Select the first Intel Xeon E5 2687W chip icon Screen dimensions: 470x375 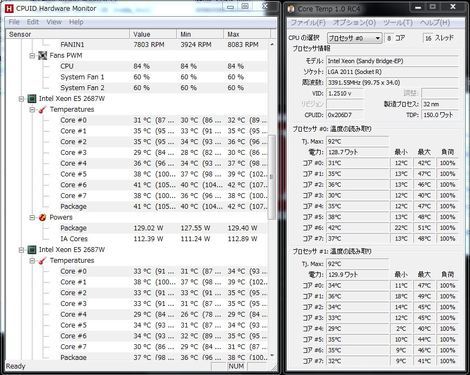tap(32, 98)
